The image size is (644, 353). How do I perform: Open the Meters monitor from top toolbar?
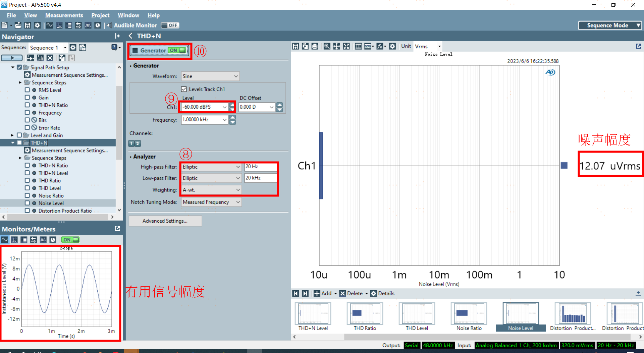click(x=69, y=25)
